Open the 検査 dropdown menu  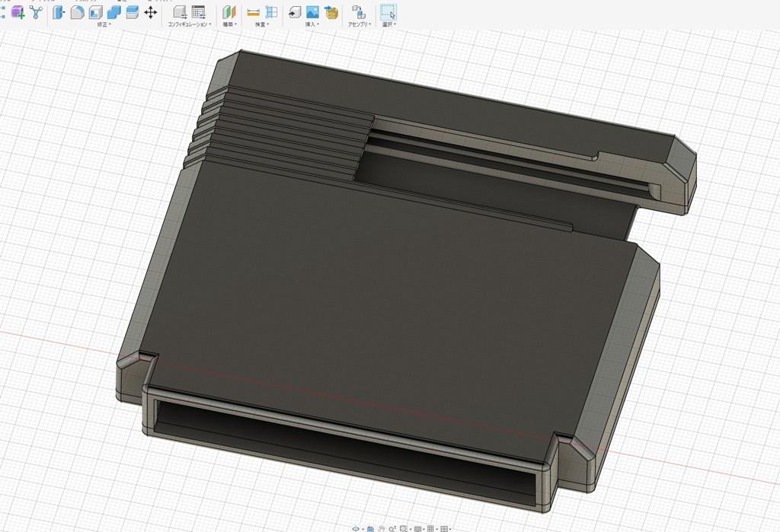point(262,24)
